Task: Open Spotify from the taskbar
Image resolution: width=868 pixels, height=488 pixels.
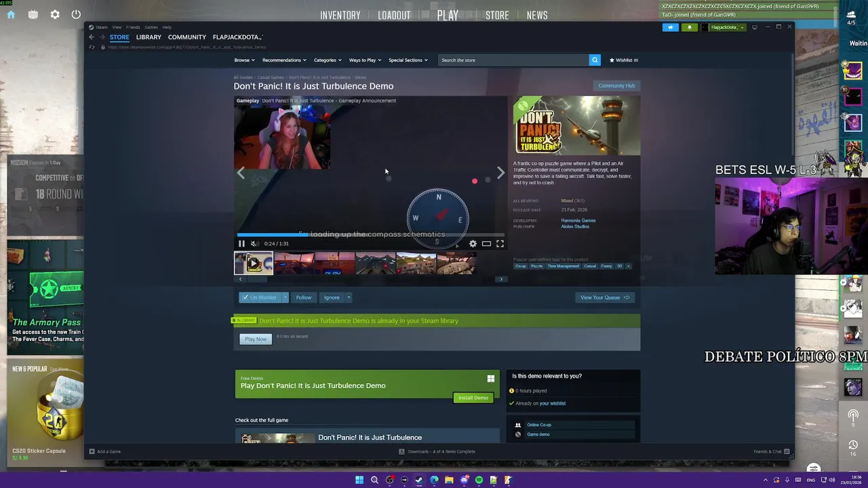Action: (x=479, y=480)
